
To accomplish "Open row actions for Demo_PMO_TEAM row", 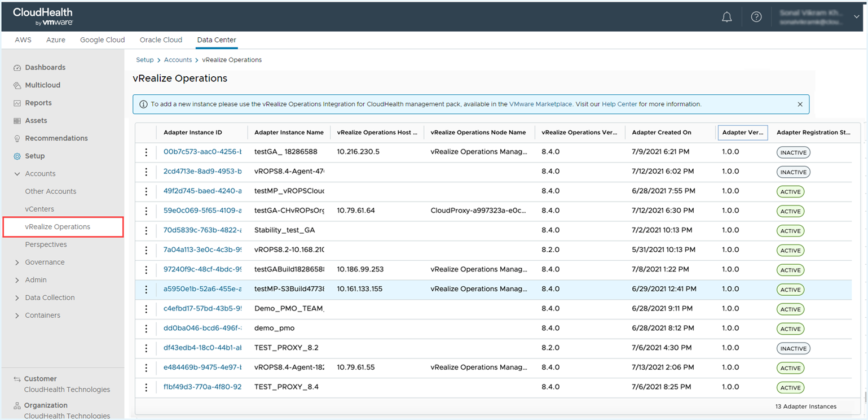I will pyautogui.click(x=146, y=309).
